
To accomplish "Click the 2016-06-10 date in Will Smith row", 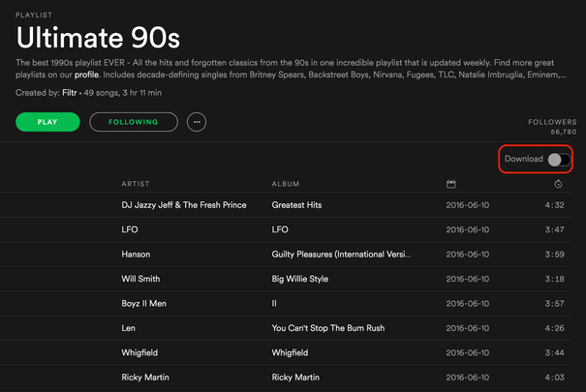I will click(468, 279).
